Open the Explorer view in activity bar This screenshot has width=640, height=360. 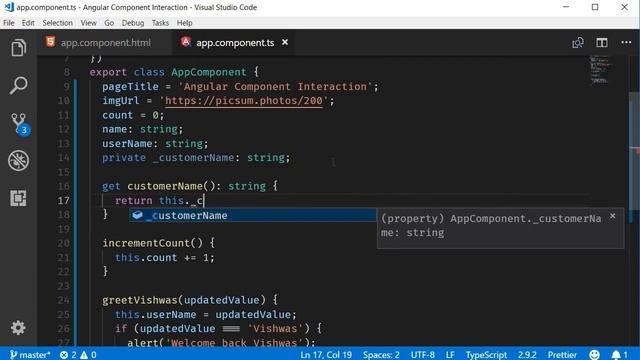[18, 48]
